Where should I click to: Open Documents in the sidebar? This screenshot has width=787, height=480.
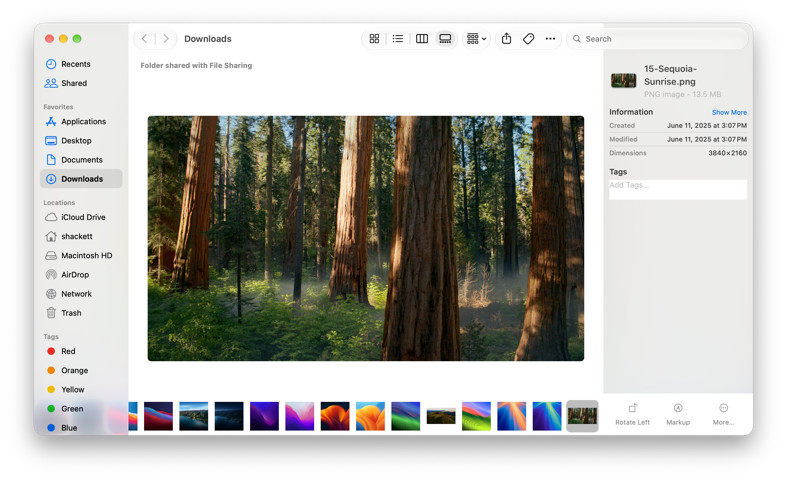click(81, 160)
